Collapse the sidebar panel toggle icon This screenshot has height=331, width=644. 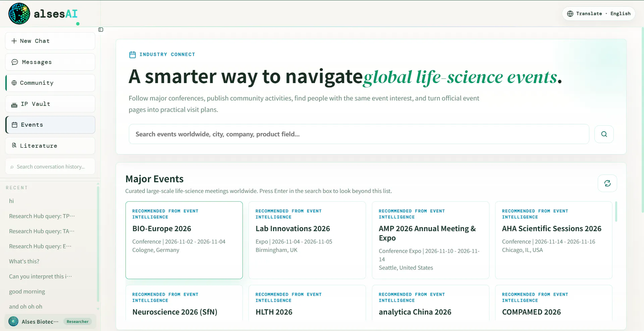click(x=101, y=30)
